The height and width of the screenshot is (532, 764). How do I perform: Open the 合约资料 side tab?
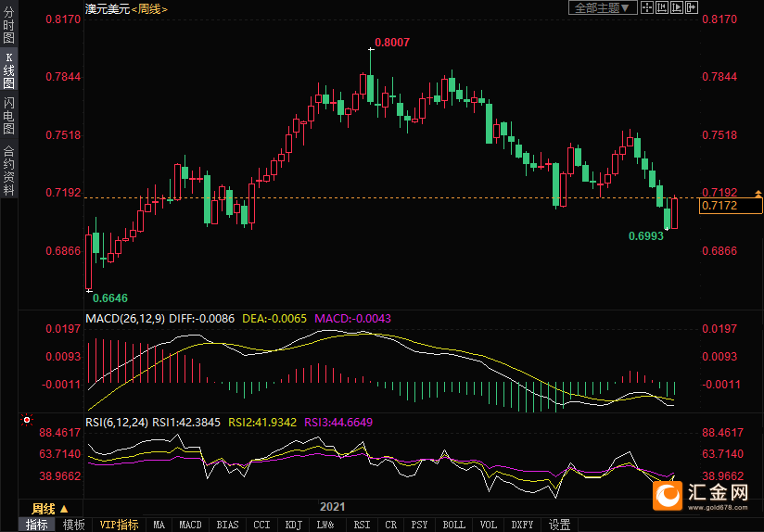click(x=8, y=171)
